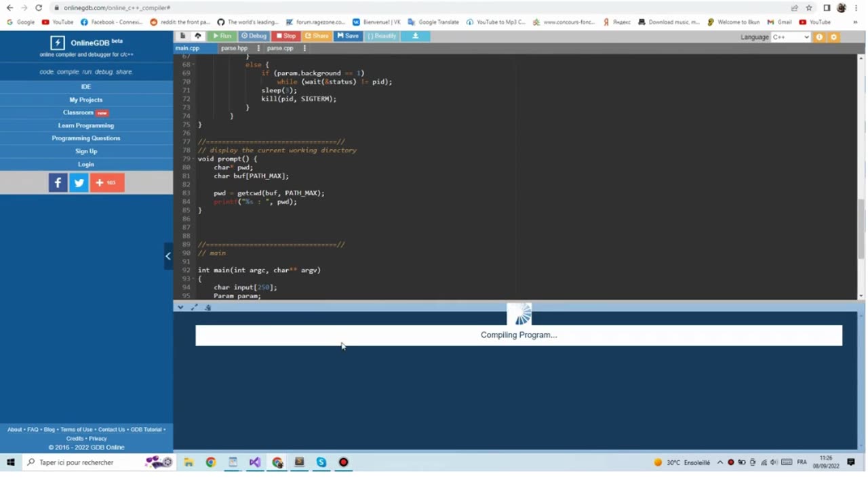
Task: Click the console settings icon beside expand
Action: tap(208, 307)
